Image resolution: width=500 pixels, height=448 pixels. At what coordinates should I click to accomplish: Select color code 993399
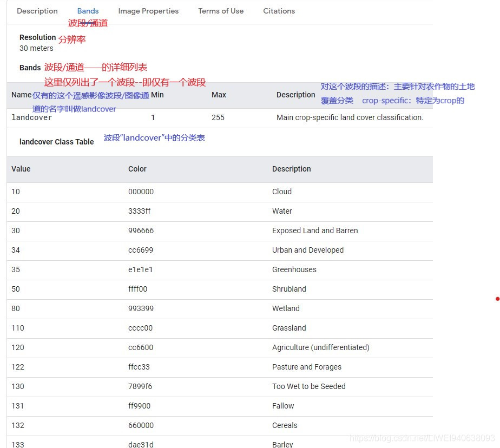141,308
